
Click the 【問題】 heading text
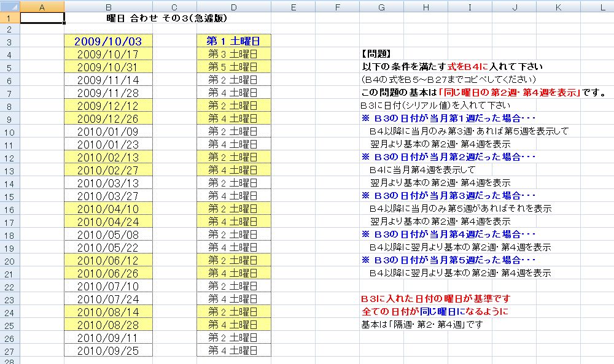coord(376,54)
